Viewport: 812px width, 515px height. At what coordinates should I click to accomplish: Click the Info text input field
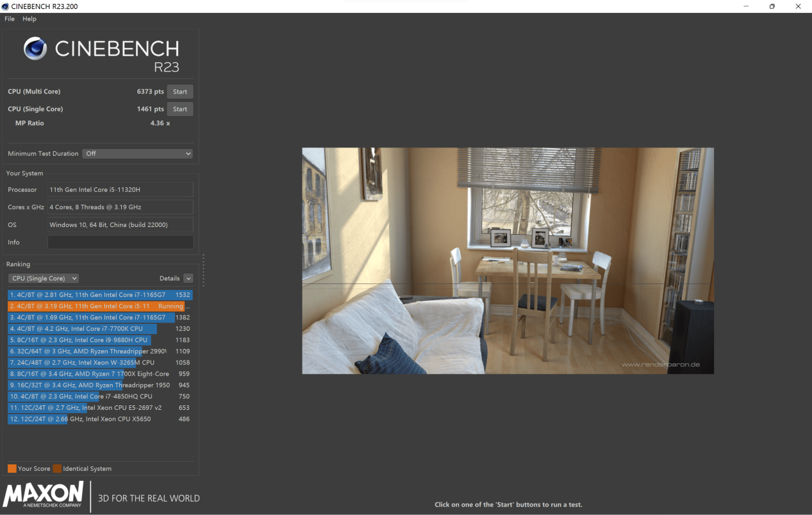coord(120,242)
